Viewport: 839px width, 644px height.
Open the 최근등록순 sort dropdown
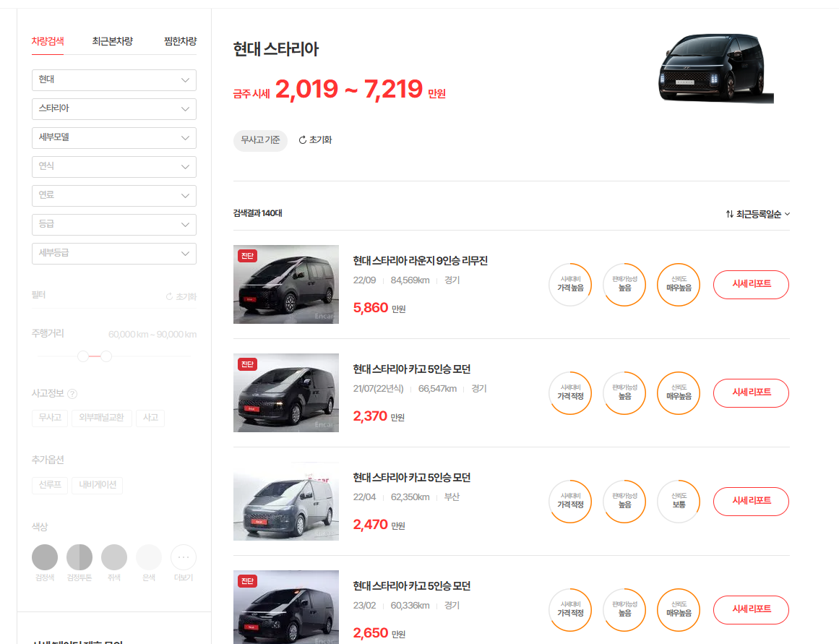pyautogui.click(x=757, y=214)
